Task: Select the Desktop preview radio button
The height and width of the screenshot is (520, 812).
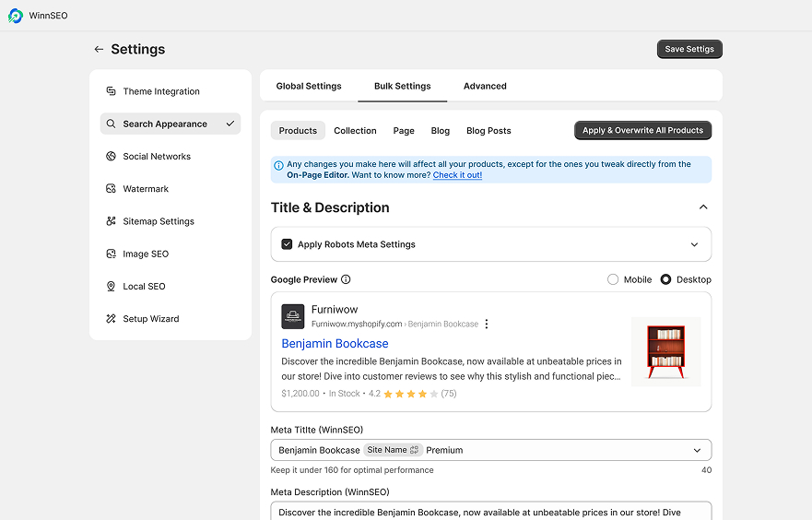Action: pos(665,279)
